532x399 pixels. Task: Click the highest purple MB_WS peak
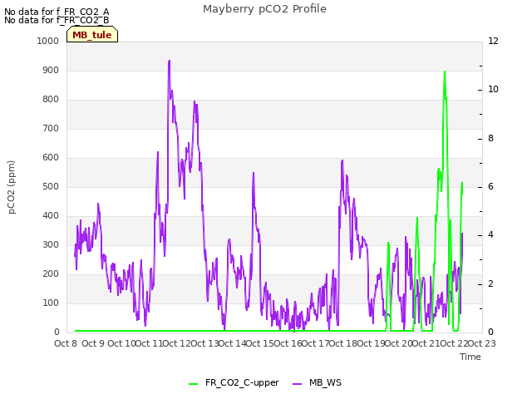pyautogui.click(x=170, y=62)
